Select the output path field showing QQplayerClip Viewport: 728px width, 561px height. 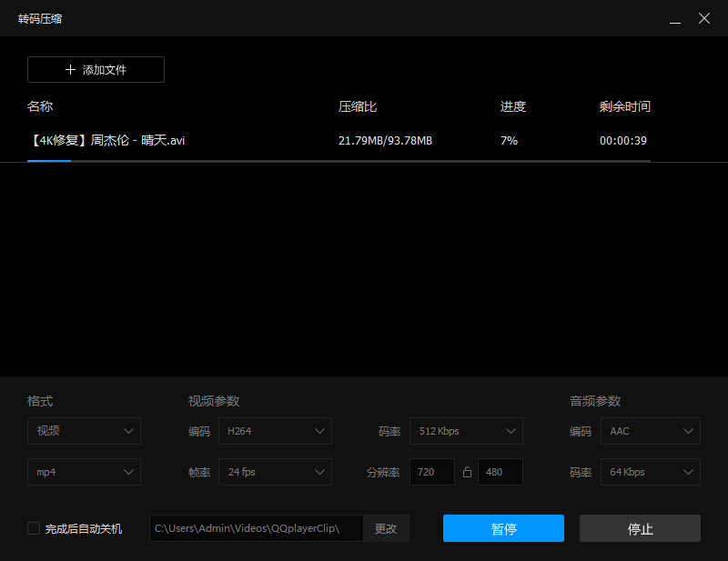coord(255,528)
